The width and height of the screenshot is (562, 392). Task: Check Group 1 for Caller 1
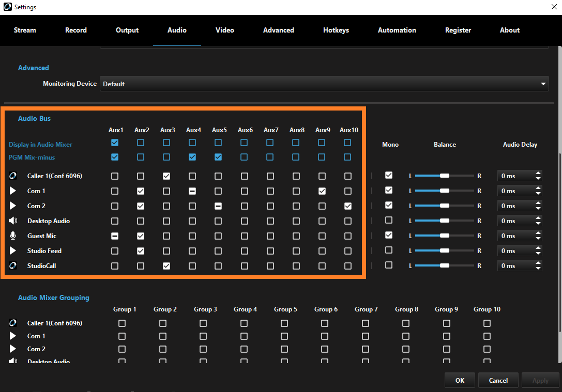(122, 323)
